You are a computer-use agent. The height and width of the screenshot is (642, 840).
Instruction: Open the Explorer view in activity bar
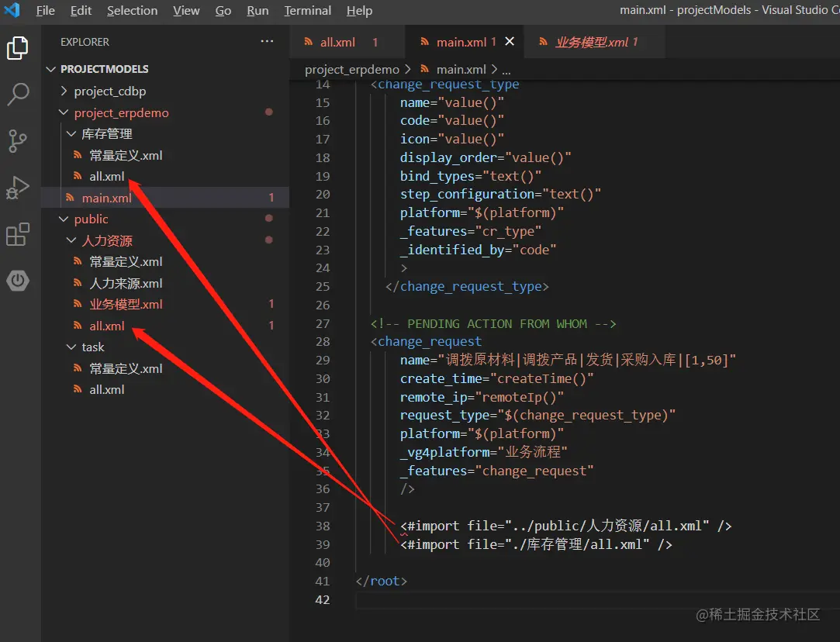pyautogui.click(x=18, y=47)
